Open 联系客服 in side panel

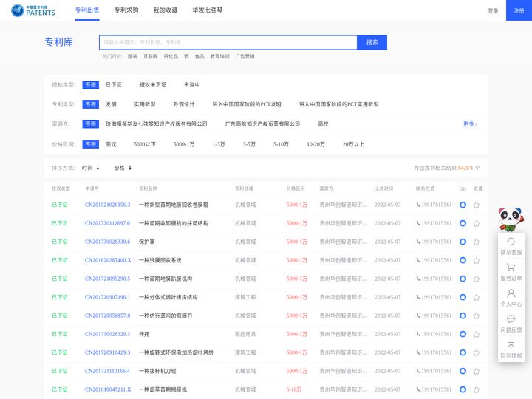[511, 246]
